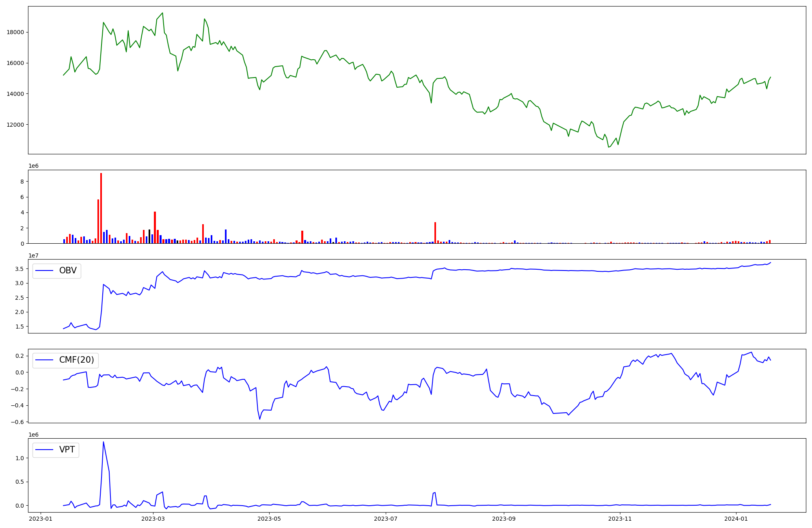Select the 2023-11 date tick label

620,519
